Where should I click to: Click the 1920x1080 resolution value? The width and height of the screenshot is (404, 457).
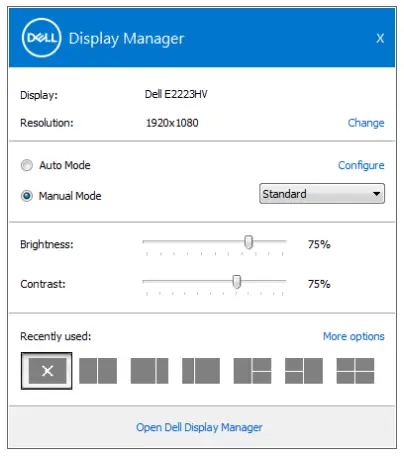(172, 123)
